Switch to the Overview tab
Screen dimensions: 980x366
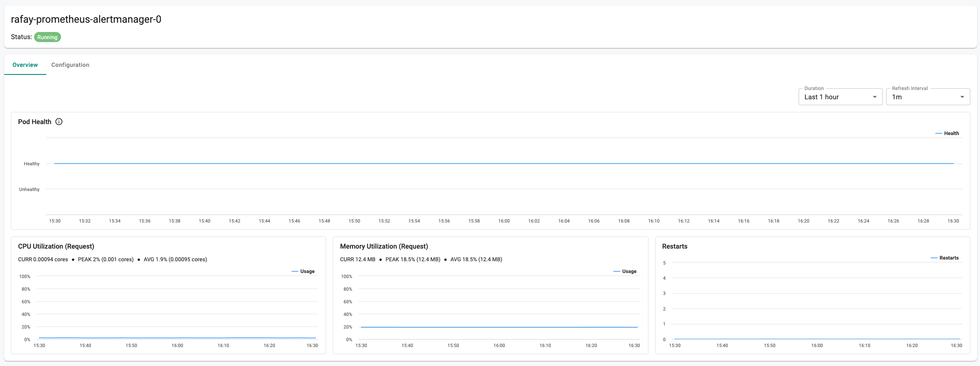[x=25, y=65]
